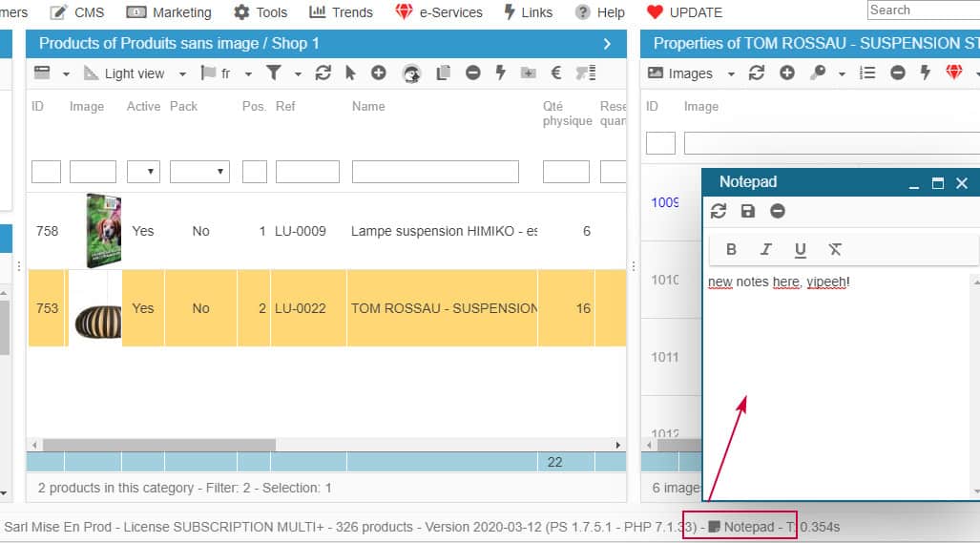Open the e-Services menu
The height and width of the screenshot is (543, 980).
pos(440,12)
